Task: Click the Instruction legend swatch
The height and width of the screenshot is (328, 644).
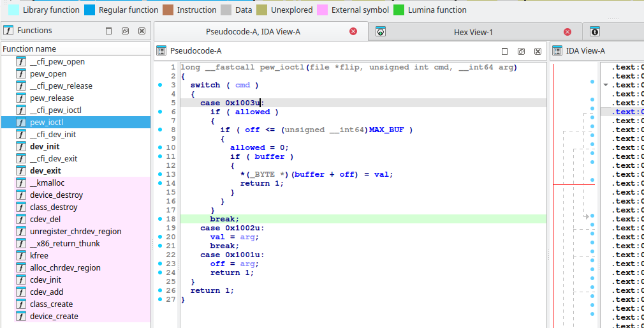Action: (x=168, y=10)
